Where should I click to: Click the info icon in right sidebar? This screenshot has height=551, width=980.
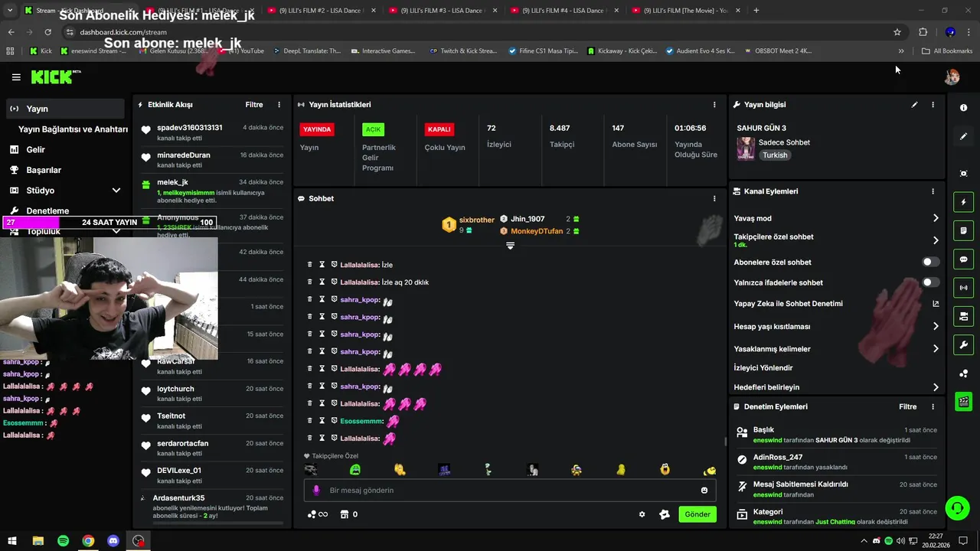[x=963, y=108]
